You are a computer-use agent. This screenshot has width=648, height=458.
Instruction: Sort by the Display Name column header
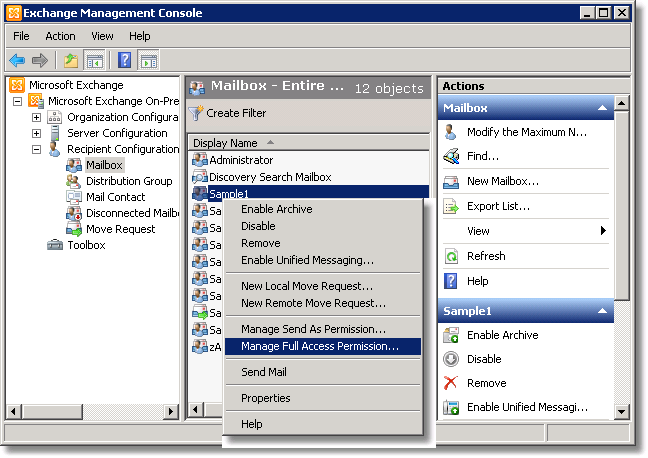pos(308,143)
